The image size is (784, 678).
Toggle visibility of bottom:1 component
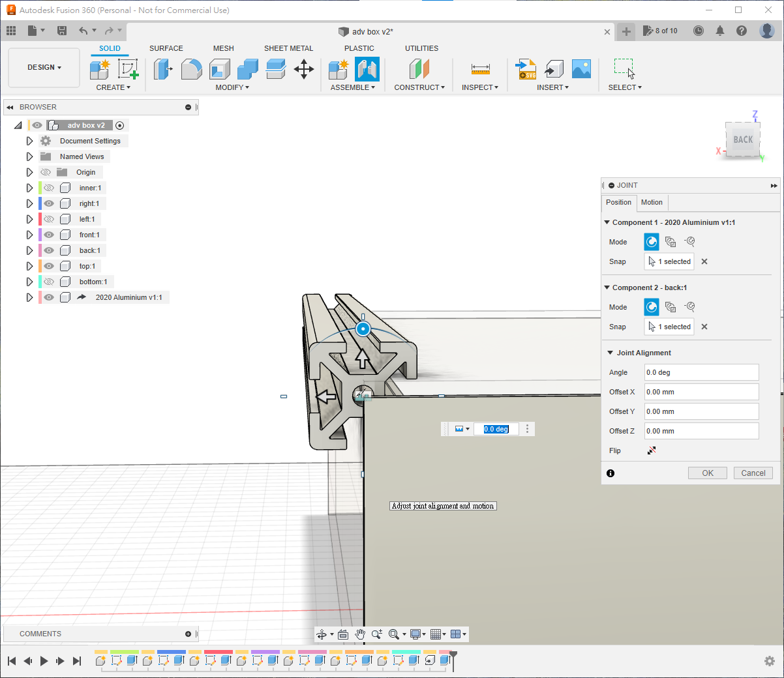pyautogui.click(x=49, y=282)
